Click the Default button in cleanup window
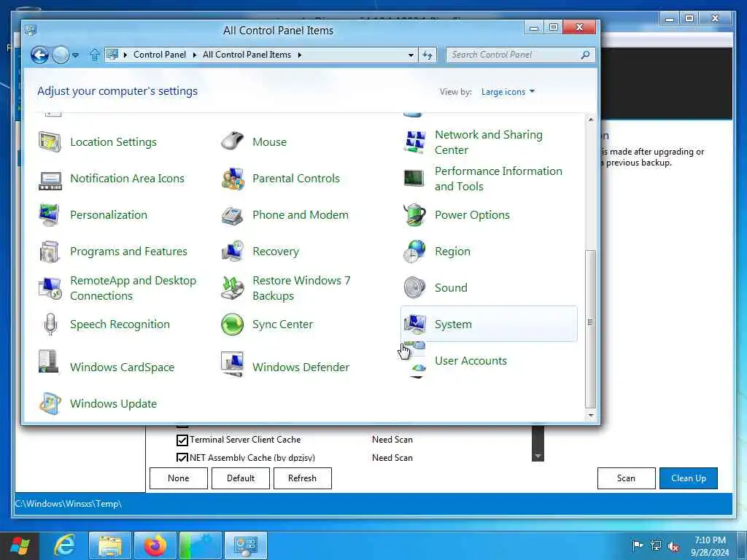Viewport: 747px width, 560px height. point(241,478)
